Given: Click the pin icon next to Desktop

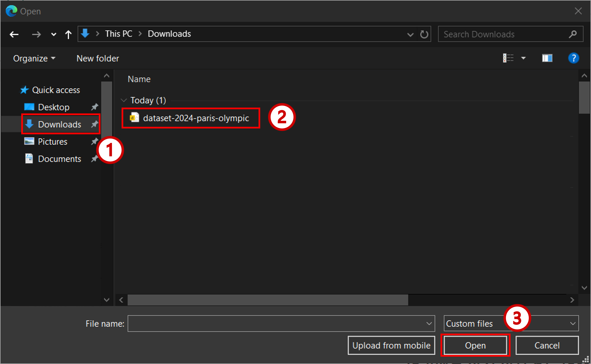Looking at the screenshot, I should (95, 107).
